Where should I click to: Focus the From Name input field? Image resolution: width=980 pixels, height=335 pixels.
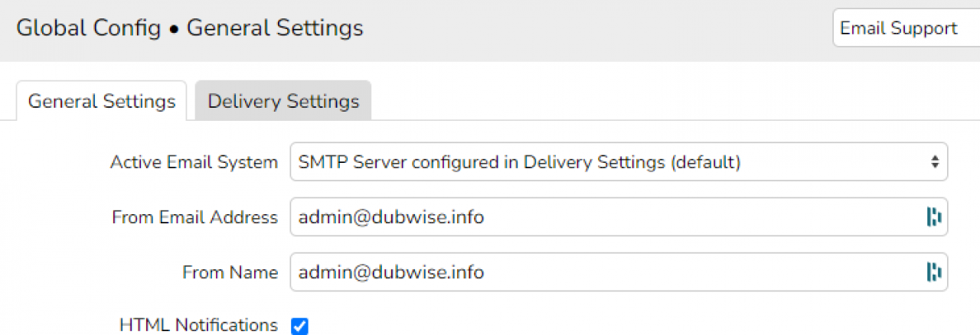[619, 272]
